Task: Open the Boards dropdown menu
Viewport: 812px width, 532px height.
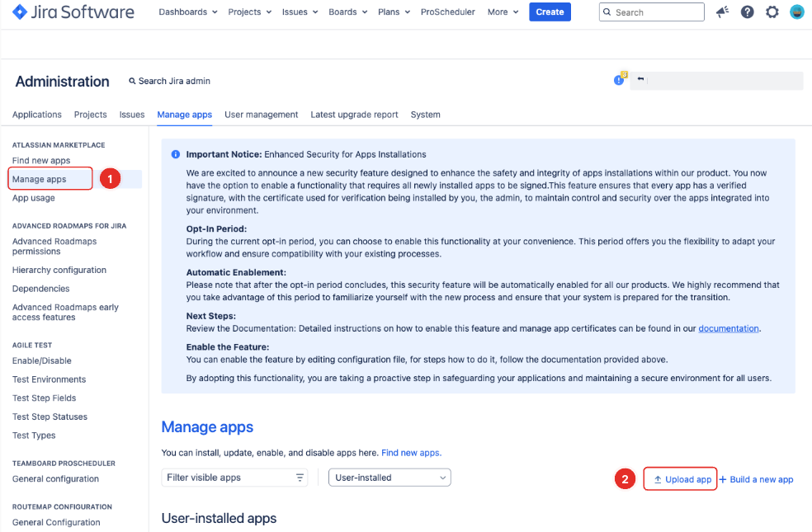Action: [x=346, y=12]
